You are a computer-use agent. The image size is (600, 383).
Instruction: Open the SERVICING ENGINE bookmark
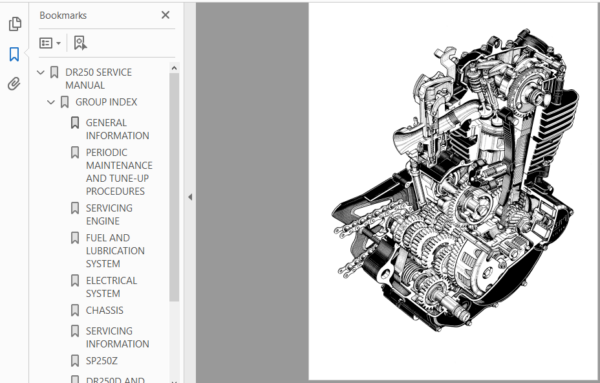pos(109,215)
